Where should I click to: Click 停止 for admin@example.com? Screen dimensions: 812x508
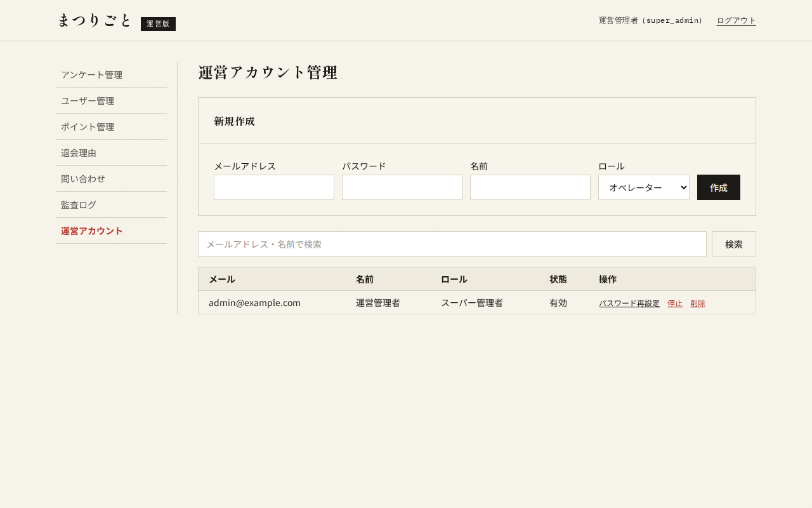pyautogui.click(x=675, y=303)
